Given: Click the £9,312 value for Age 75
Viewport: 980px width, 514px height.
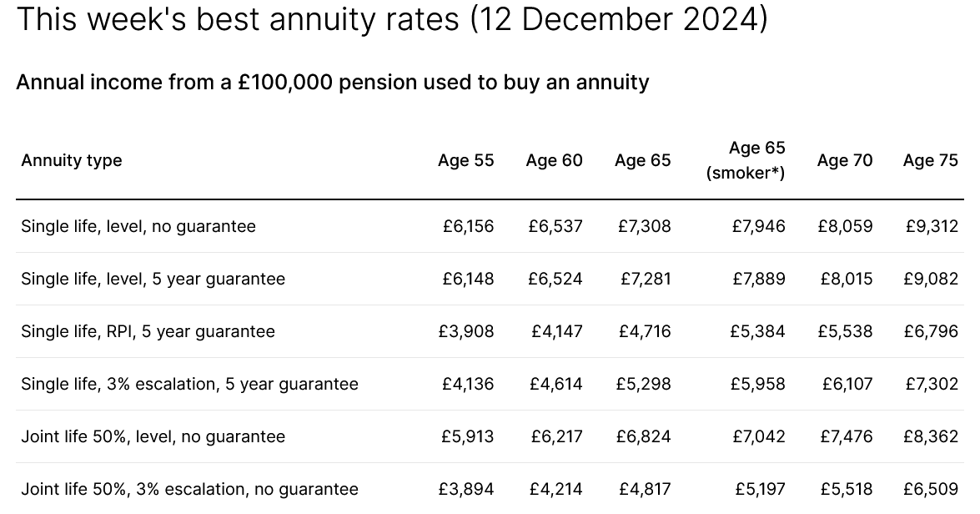Looking at the screenshot, I should click(x=932, y=226).
